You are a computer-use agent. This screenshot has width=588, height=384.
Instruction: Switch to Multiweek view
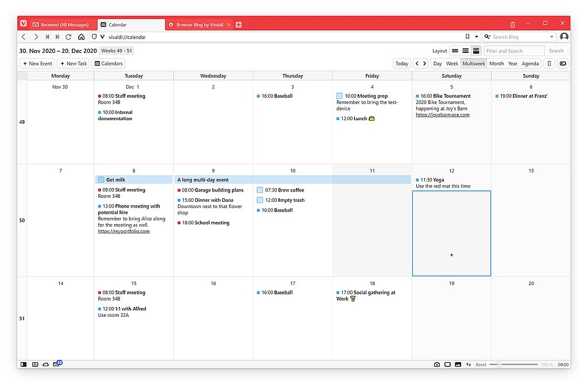tap(474, 63)
